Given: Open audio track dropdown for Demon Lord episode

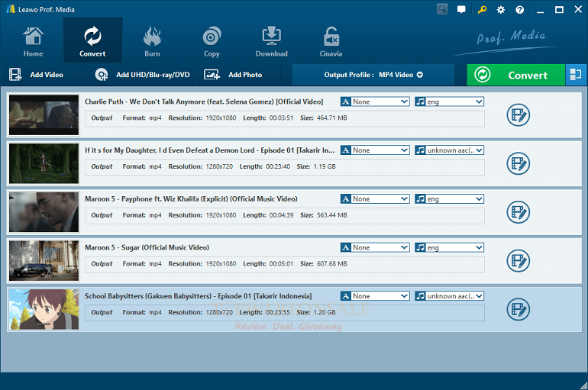Looking at the screenshot, I should [449, 150].
